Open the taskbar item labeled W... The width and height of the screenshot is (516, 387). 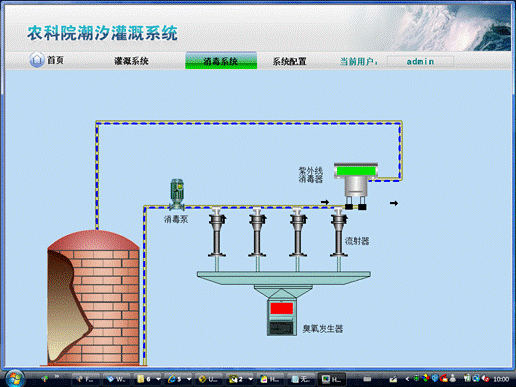pos(116,379)
